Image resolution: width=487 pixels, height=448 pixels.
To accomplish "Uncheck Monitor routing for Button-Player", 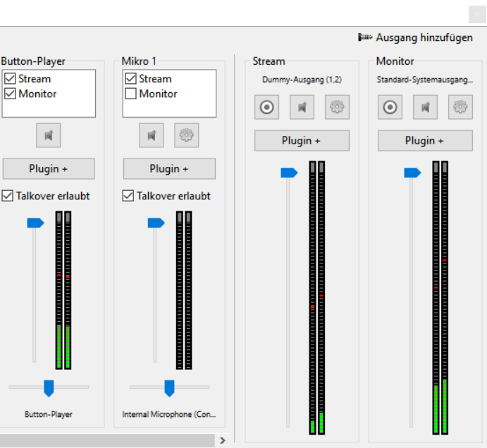I will click(11, 94).
